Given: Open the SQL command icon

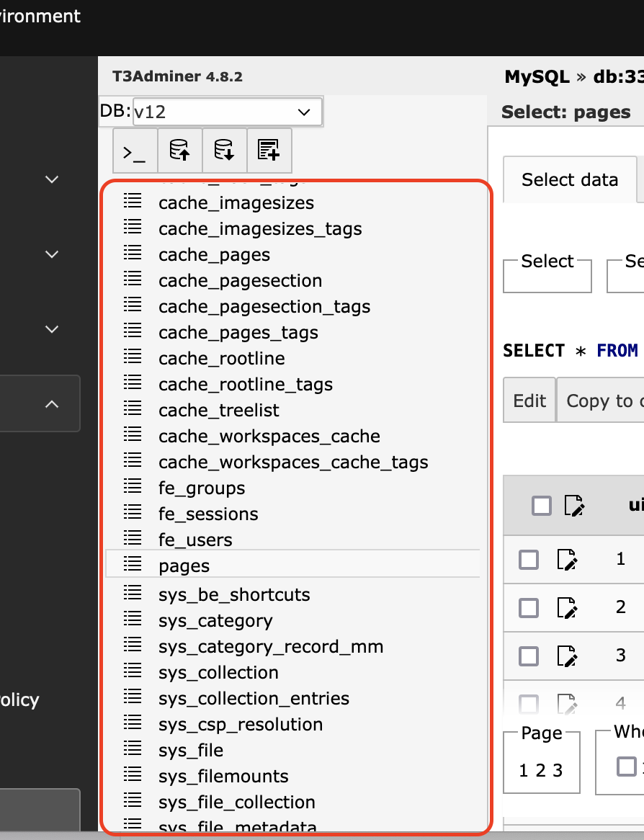Looking at the screenshot, I should [x=135, y=151].
